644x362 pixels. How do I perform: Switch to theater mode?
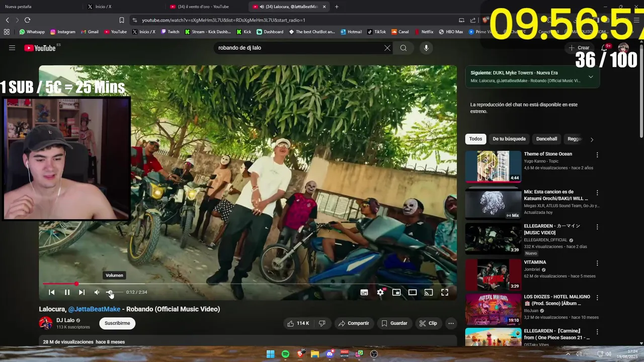coord(413,292)
